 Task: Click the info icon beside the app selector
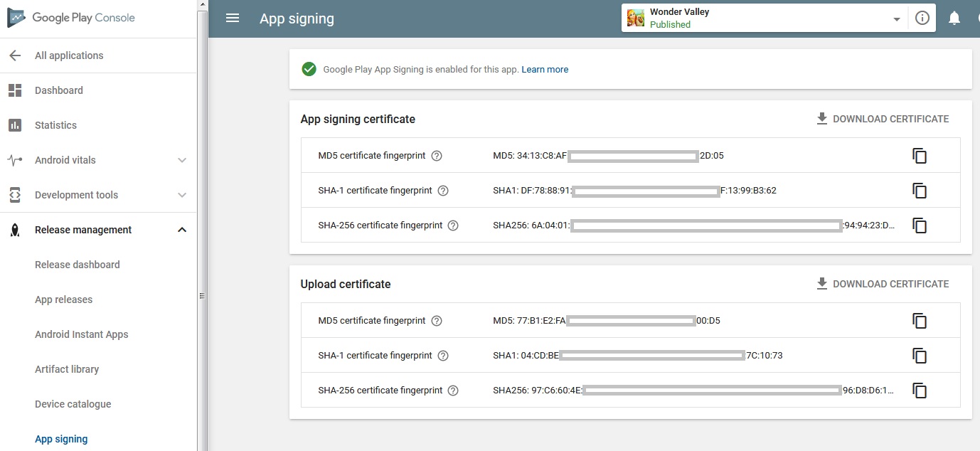coord(922,18)
